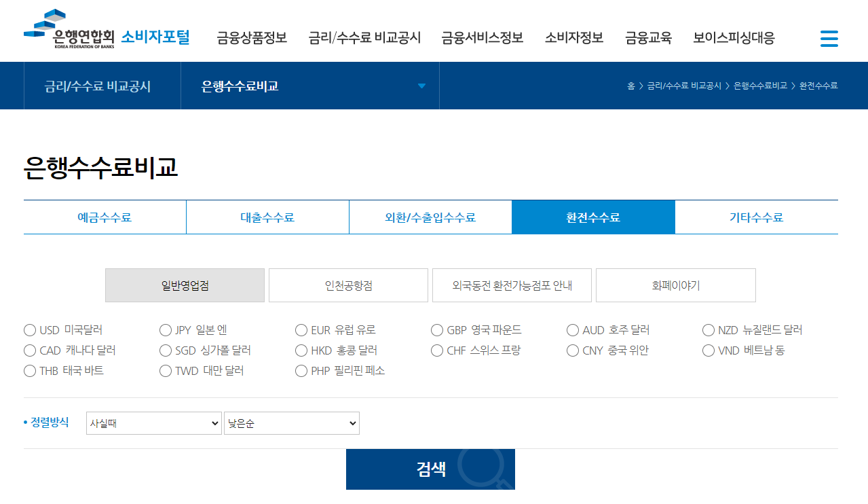Screen dimensions: 868x504
Task: Expand the 은행수수료비교 navigation dropdown arrow
Action: (x=421, y=86)
